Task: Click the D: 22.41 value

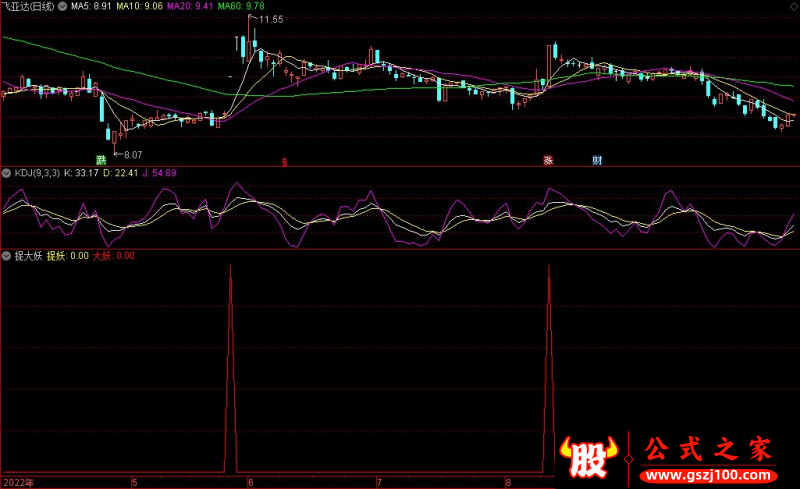Action: (120, 173)
